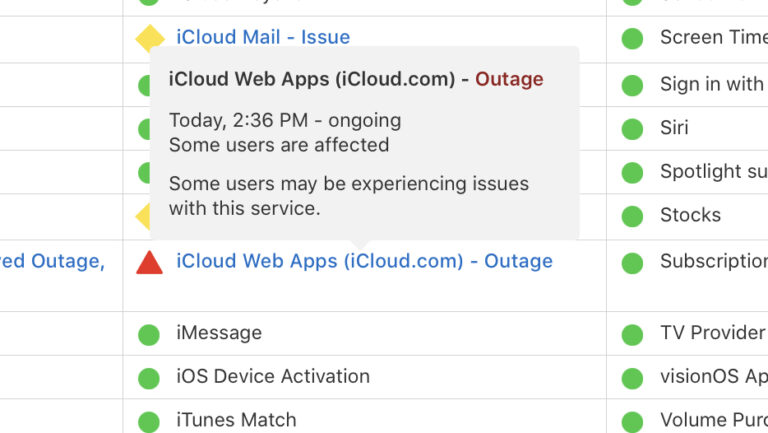Click the yellow diamond icon beside iCloud Mail
Viewport: 768px width, 433px height.
(149, 39)
